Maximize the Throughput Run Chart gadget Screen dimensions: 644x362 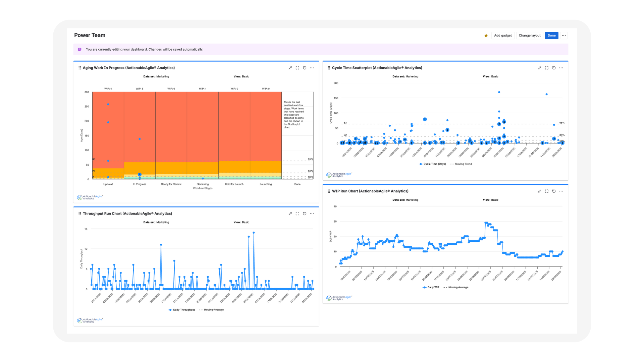click(298, 214)
